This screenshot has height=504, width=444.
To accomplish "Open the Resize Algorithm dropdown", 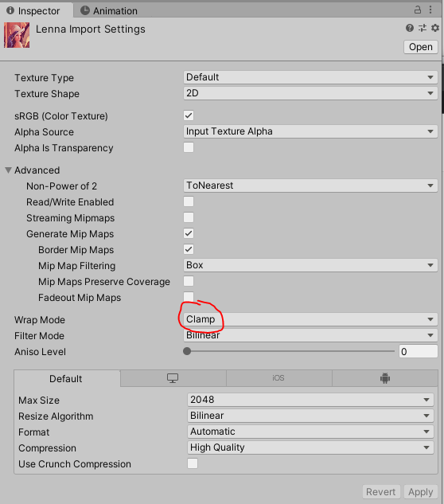I will point(310,416).
